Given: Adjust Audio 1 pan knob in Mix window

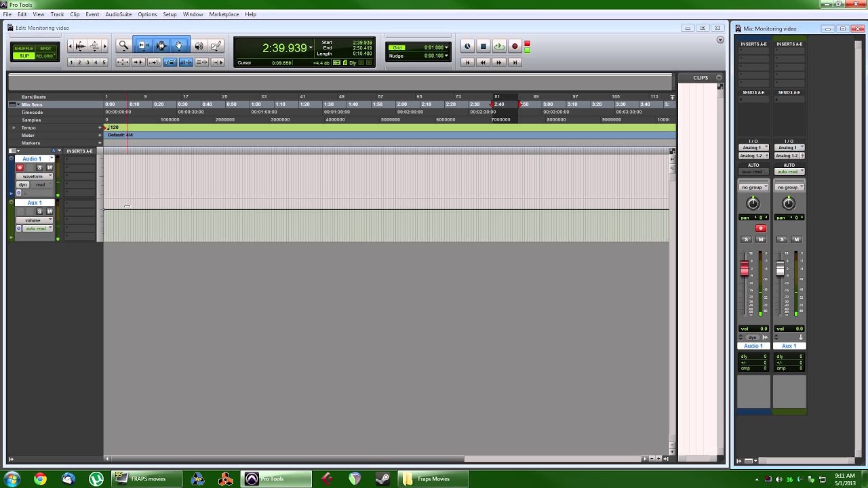Looking at the screenshot, I should coord(753,203).
